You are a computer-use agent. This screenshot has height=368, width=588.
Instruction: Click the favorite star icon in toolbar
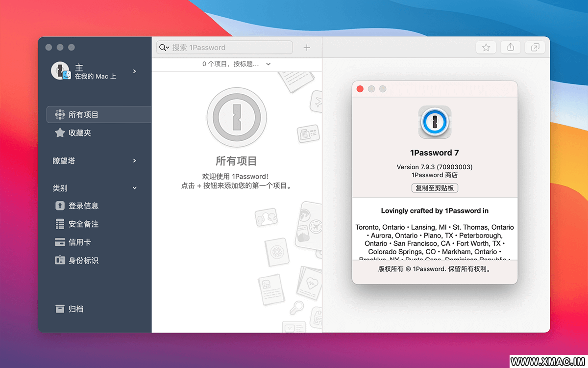[x=486, y=47]
